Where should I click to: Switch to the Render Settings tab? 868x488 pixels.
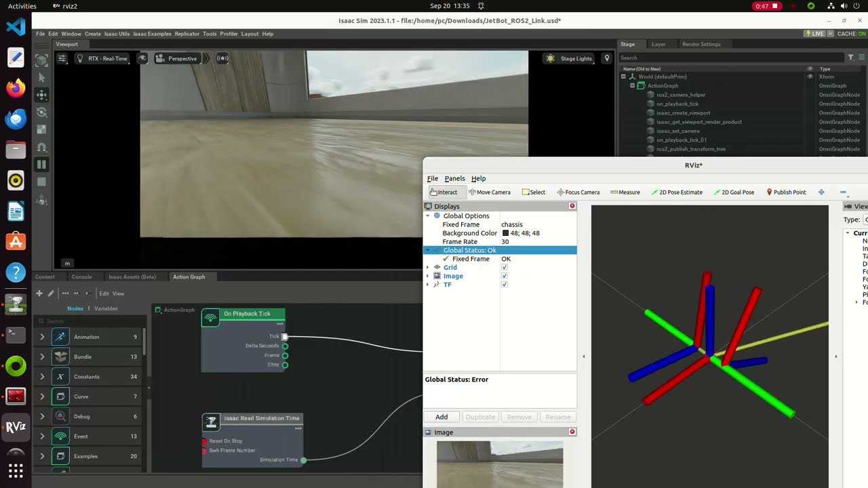[x=701, y=44]
